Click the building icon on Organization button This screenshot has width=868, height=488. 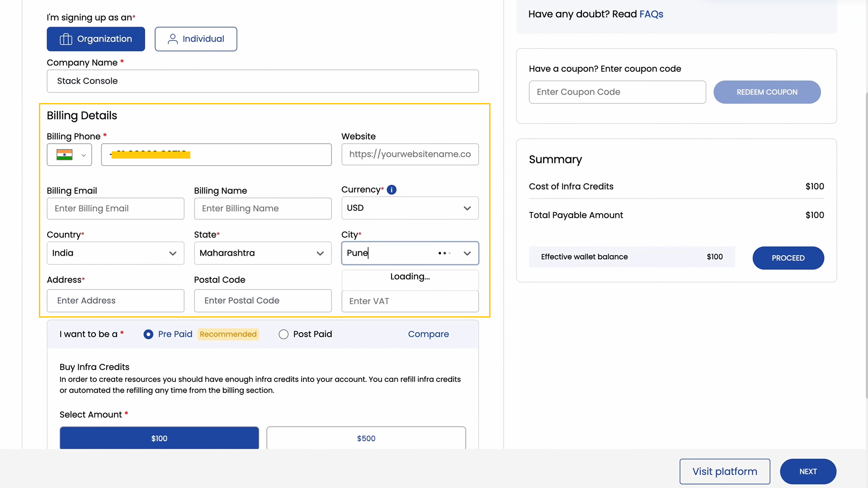pyautogui.click(x=66, y=39)
